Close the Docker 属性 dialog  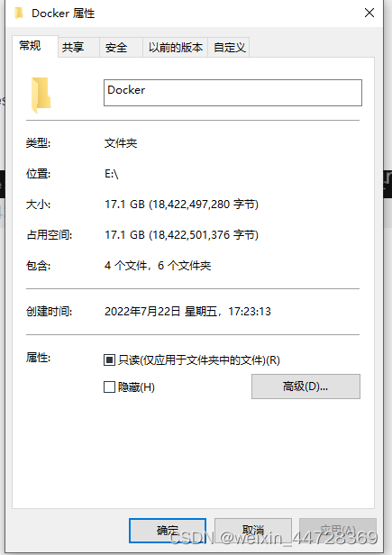(x=369, y=13)
